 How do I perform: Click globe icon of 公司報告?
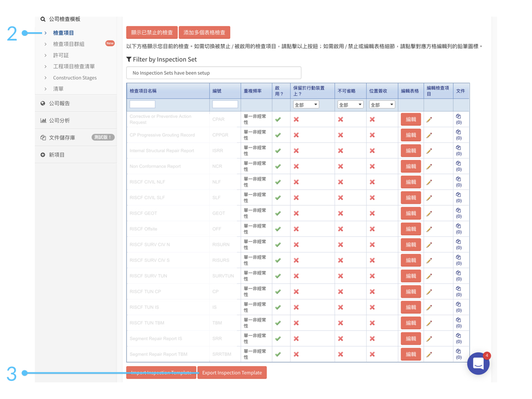(x=43, y=103)
